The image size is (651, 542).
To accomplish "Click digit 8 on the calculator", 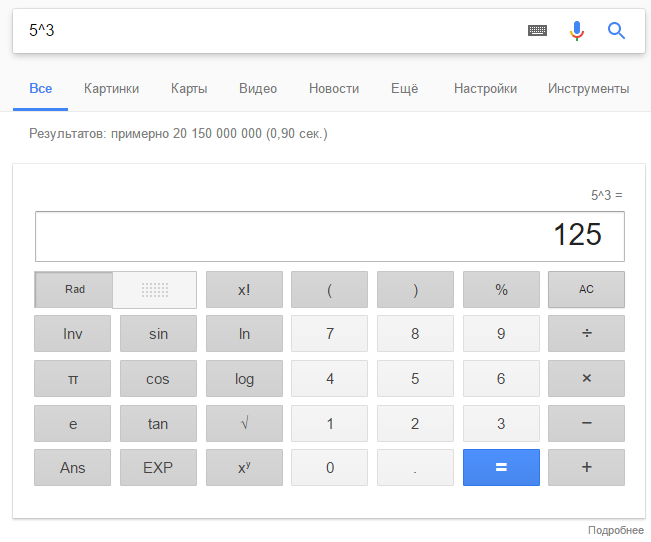I will pos(415,334).
